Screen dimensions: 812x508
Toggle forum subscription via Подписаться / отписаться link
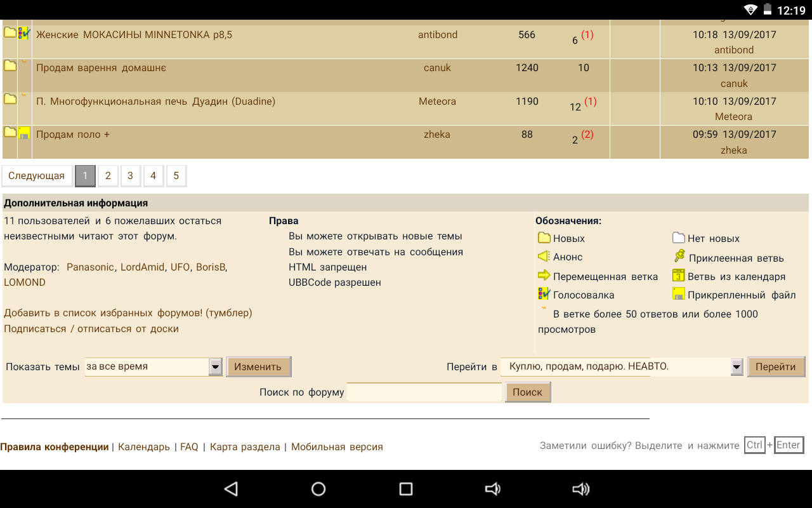pos(91,329)
